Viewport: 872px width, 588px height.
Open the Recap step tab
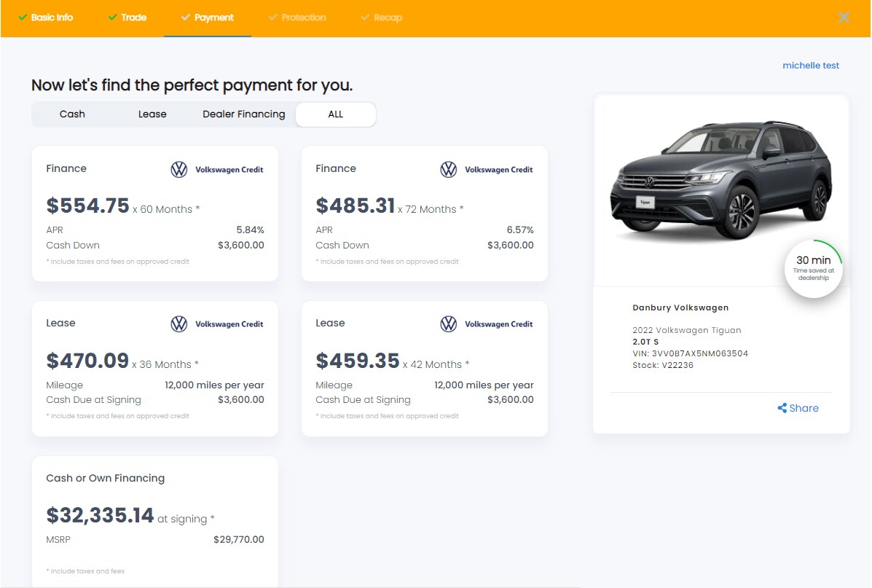point(388,17)
